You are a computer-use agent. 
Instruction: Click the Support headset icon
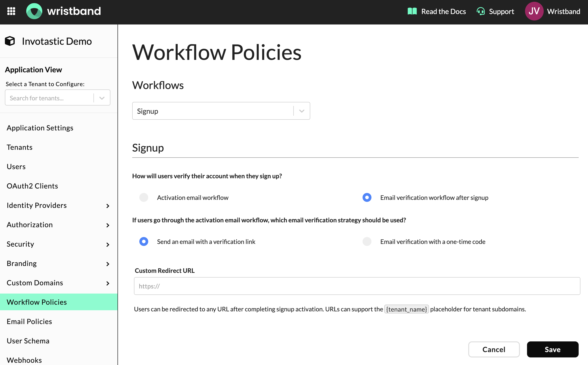(x=481, y=11)
